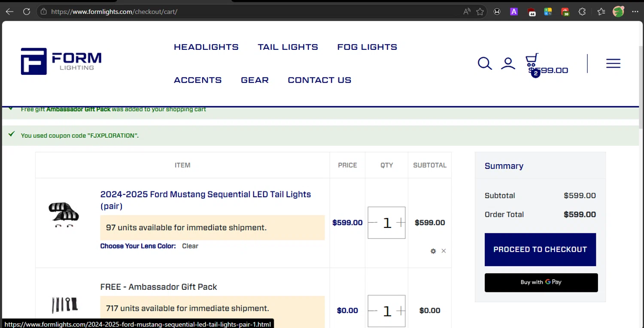Click the purple A extension icon
Screen dimensions: 644x328
pyautogui.click(x=513, y=12)
